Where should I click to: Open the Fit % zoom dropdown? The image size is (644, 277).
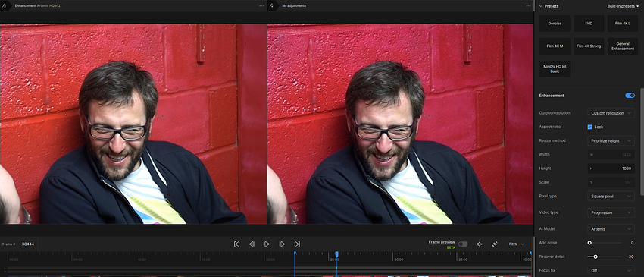click(516, 244)
